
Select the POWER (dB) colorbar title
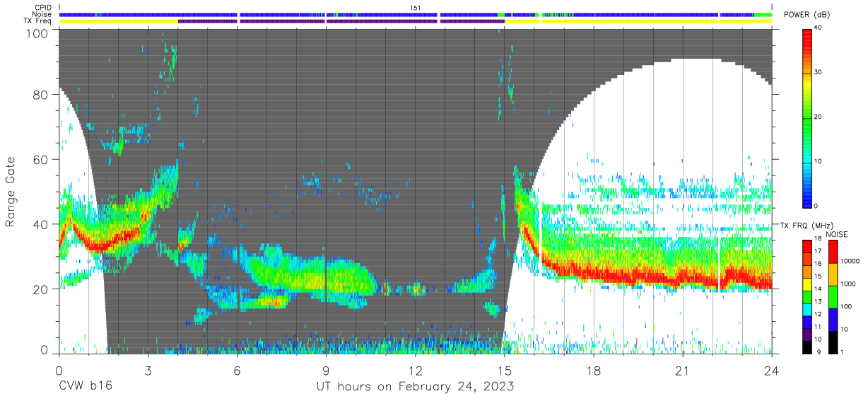807,14
